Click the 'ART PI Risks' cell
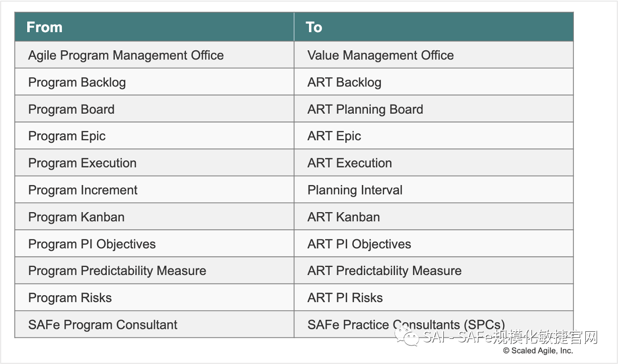This screenshot has width=618, height=364. (x=345, y=298)
